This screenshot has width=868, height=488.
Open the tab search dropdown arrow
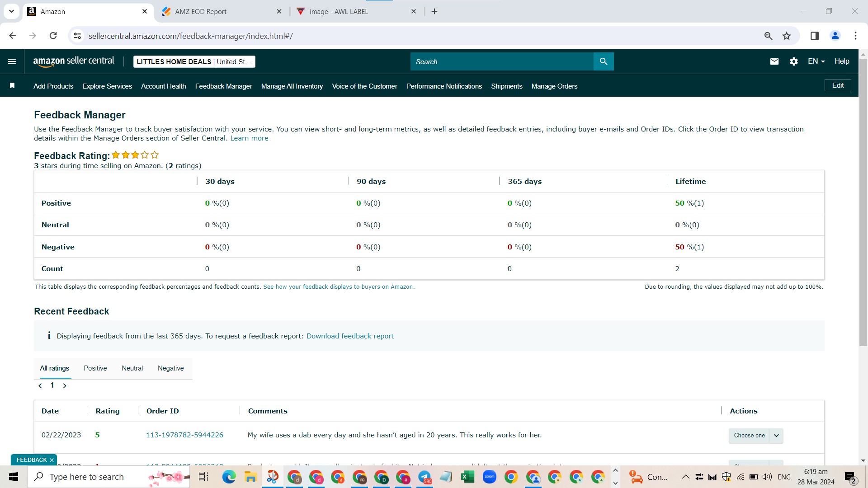coord(11,11)
